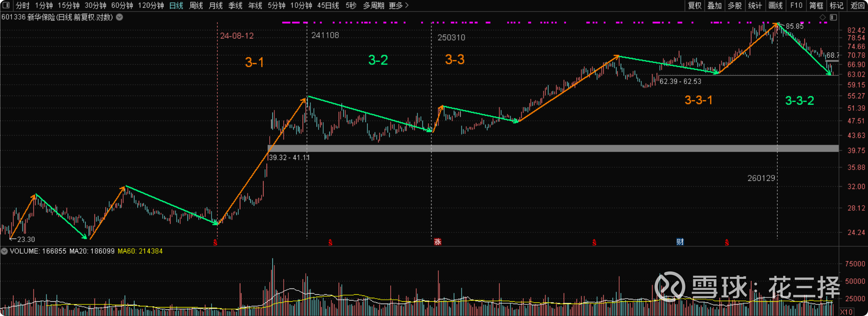The height and width of the screenshot is (316, 868).
Task: Switch to the 分时 intraday chart
Action: click(x=22, y=5)
